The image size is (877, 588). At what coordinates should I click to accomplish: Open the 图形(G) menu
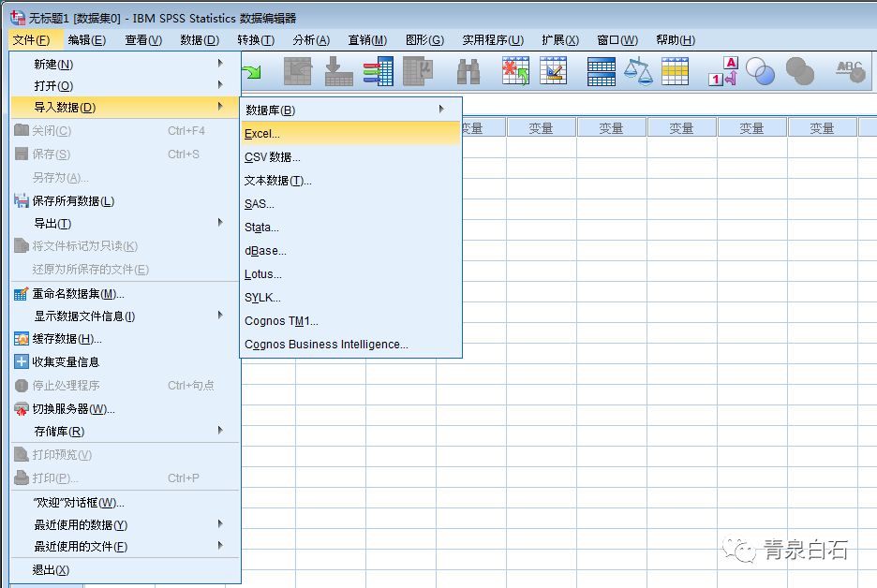point(424,39)
